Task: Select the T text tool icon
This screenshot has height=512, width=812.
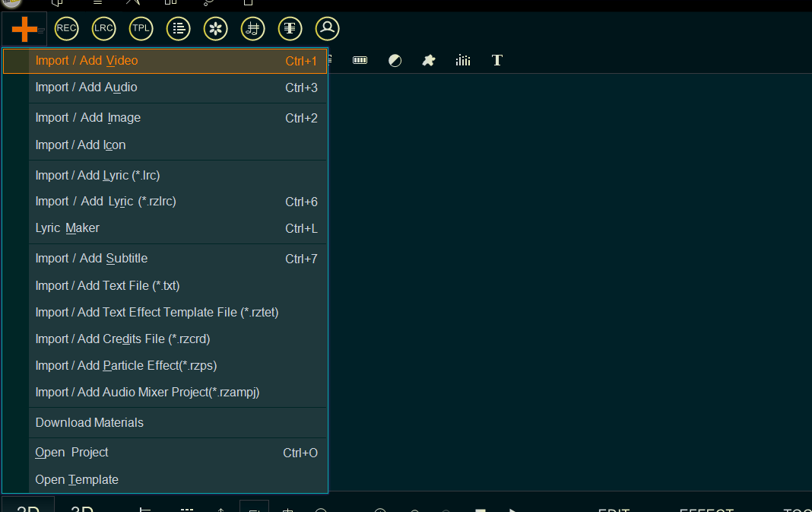Action: [x=497, y=61]
